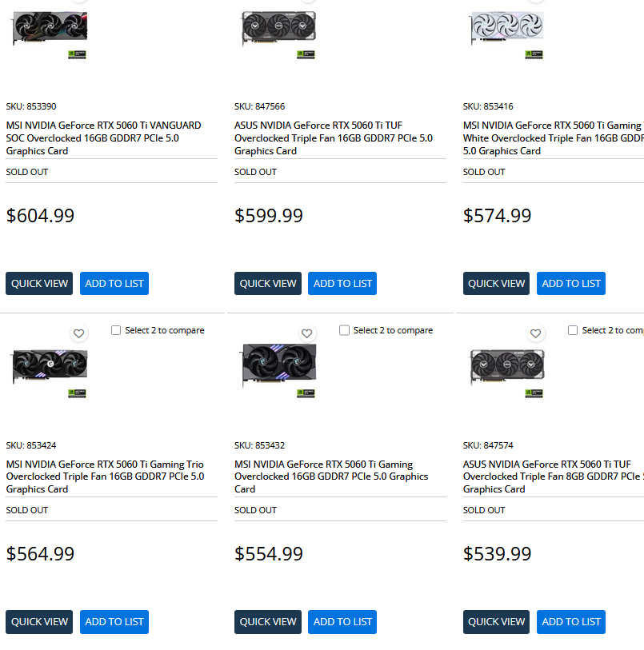This screenshot has height=650, width=644.
Task: Open Quick View for MSI VANGUARD SOC
Action: click(39, 283)
